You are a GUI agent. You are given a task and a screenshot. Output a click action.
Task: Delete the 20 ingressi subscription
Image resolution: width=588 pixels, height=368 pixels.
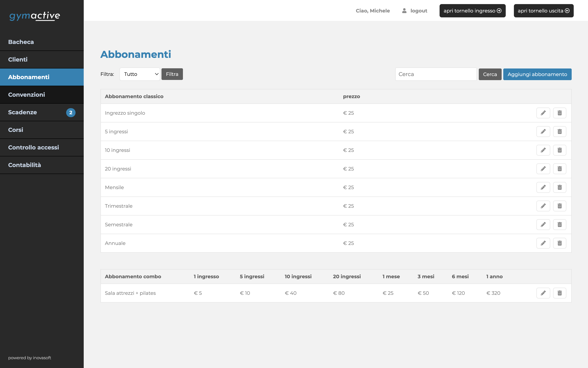coord(560,169)
